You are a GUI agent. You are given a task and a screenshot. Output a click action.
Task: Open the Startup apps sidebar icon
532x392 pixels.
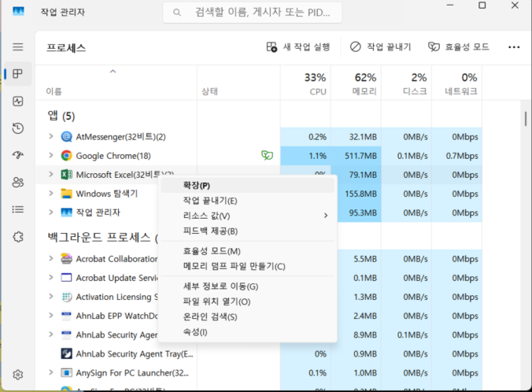pyautogui.click(x=18, y=155)
